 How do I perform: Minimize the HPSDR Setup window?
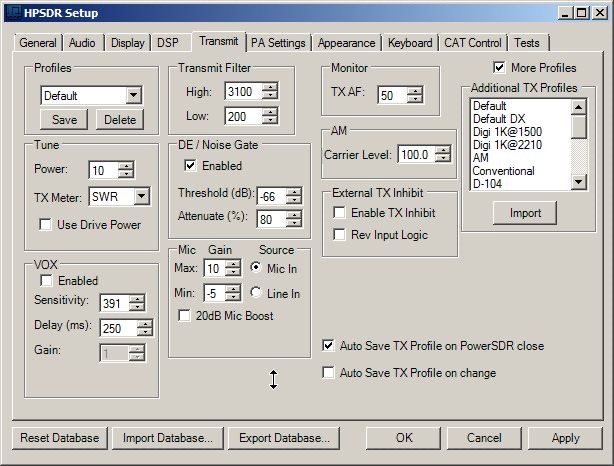tap(565, 13)
